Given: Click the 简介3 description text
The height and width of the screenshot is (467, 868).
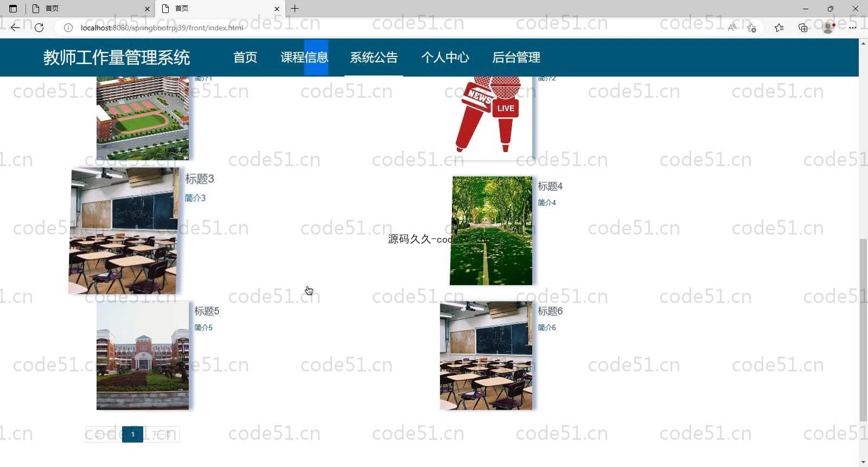Looking at the screenshot, I should (195, 198).
